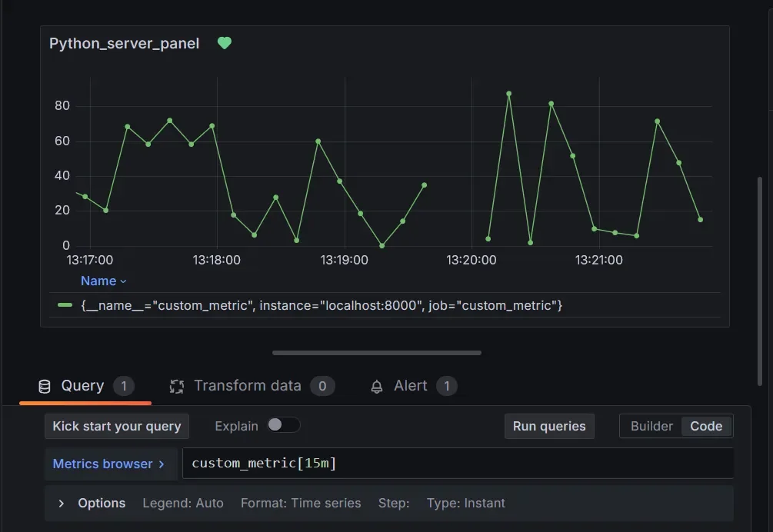Click the Type: Instant option text

pos(466,504)
